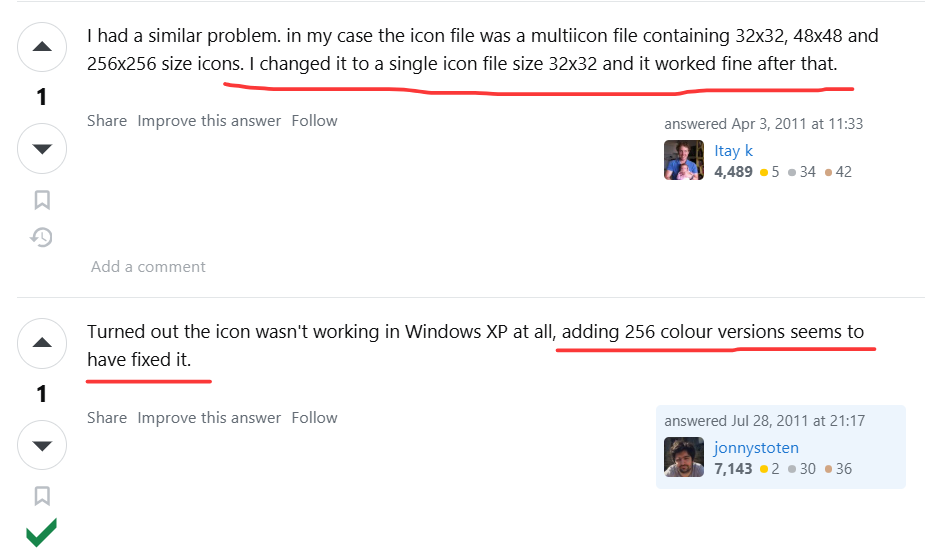Bookmark the Itay k answer
This screenshot has width=925, height=557.
(42, 200)
